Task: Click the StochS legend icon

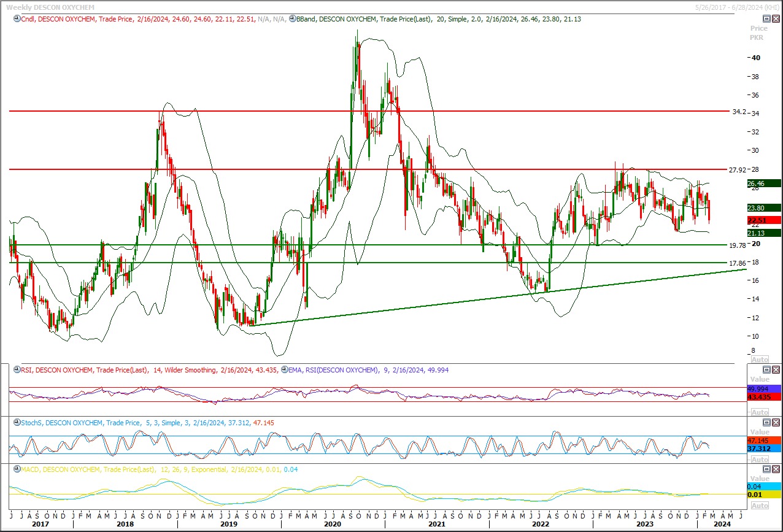Action: tap(16, 423)
